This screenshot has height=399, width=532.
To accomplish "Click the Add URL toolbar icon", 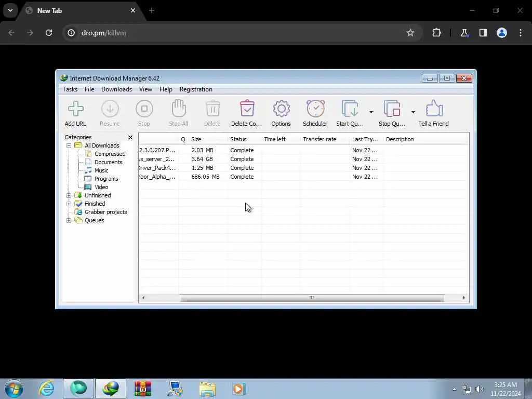I will 75,109.
